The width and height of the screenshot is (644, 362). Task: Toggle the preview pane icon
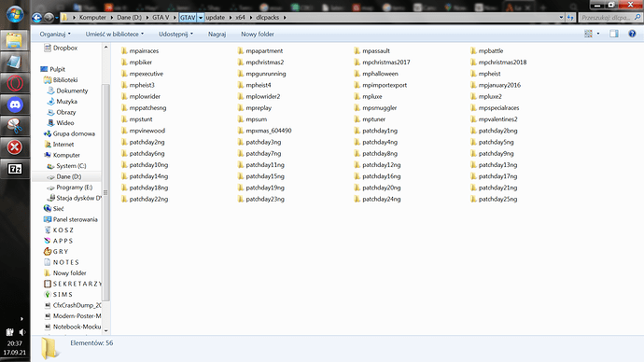click(x=613, y=34)
